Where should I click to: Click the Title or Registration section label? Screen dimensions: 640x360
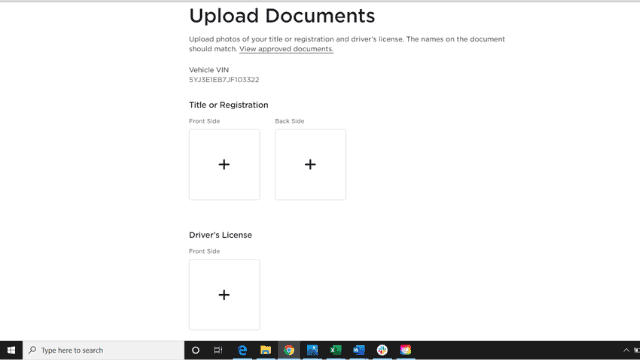coord(229,105)
